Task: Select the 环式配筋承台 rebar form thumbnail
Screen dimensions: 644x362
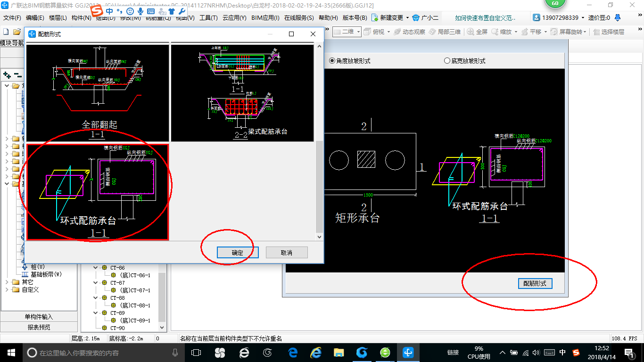Action: pos(98,192)
